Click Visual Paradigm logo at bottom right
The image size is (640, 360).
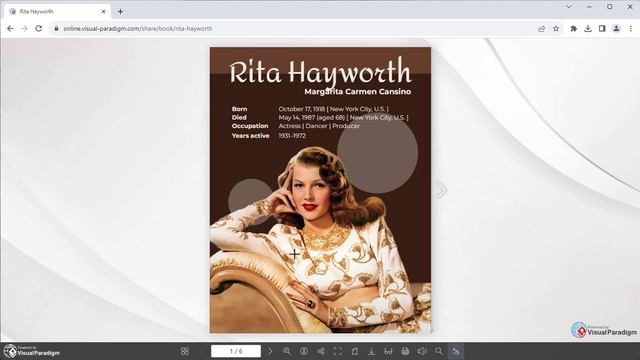604,330
